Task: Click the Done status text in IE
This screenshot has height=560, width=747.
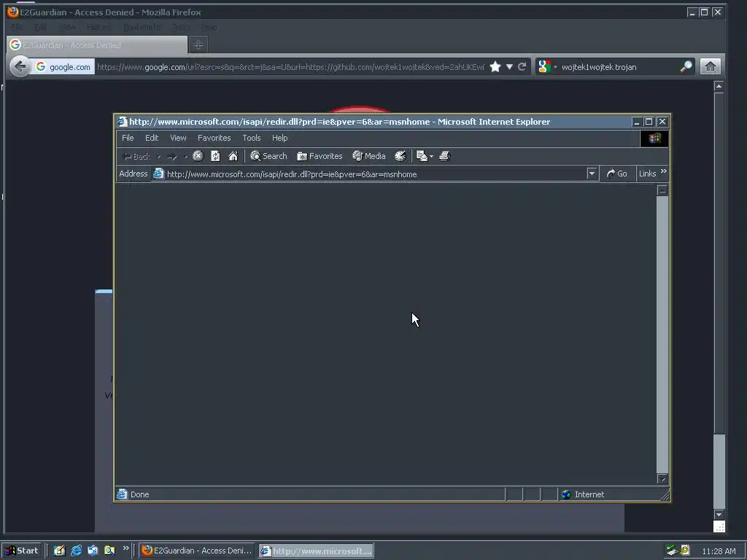Action: [x=139, y=494]
